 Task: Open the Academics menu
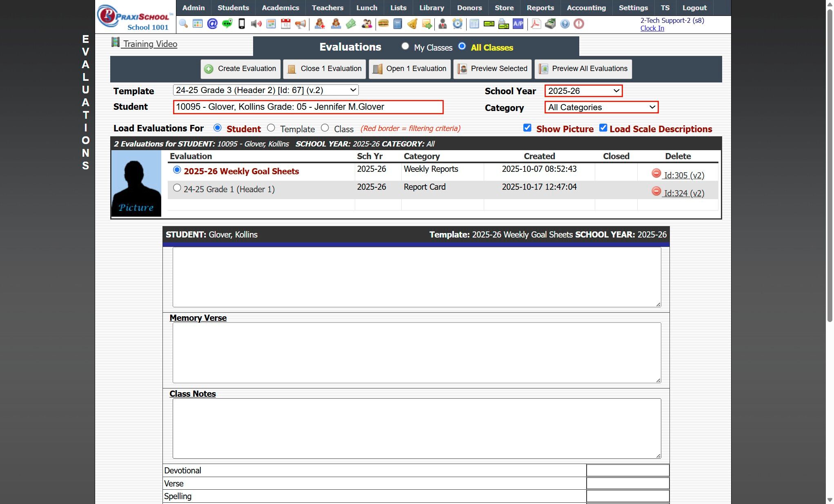(280, 8)
